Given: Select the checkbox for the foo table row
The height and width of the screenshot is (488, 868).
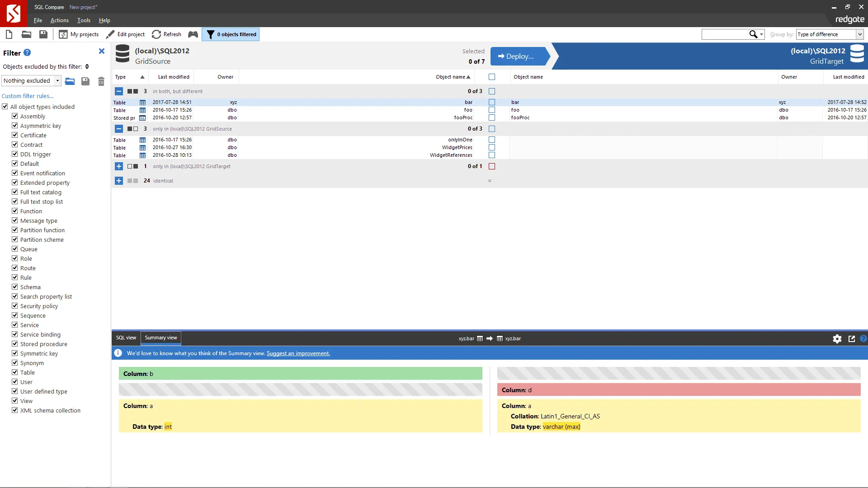Looking at the screenshot, I should pyautogui.click(x=492, y=110).
